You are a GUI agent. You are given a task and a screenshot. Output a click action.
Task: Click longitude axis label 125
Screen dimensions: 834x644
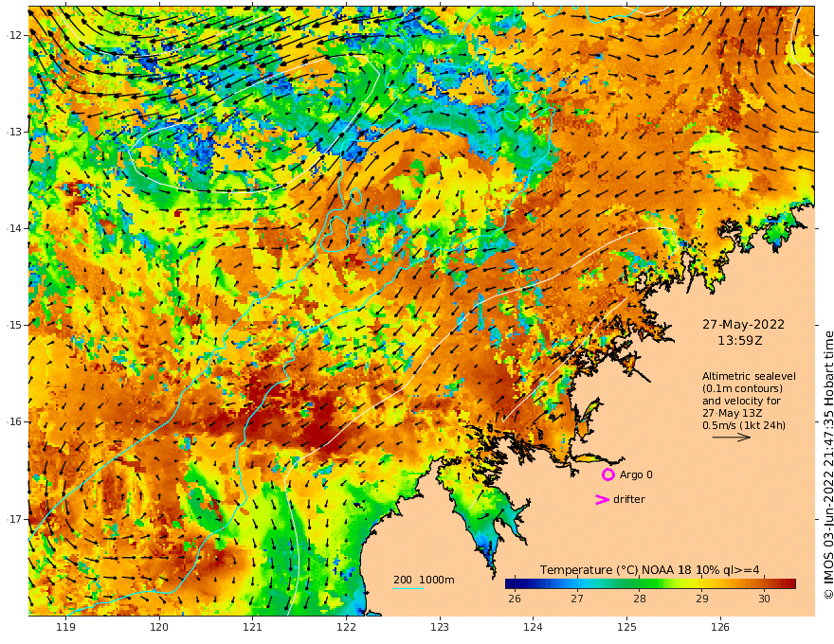627,627
